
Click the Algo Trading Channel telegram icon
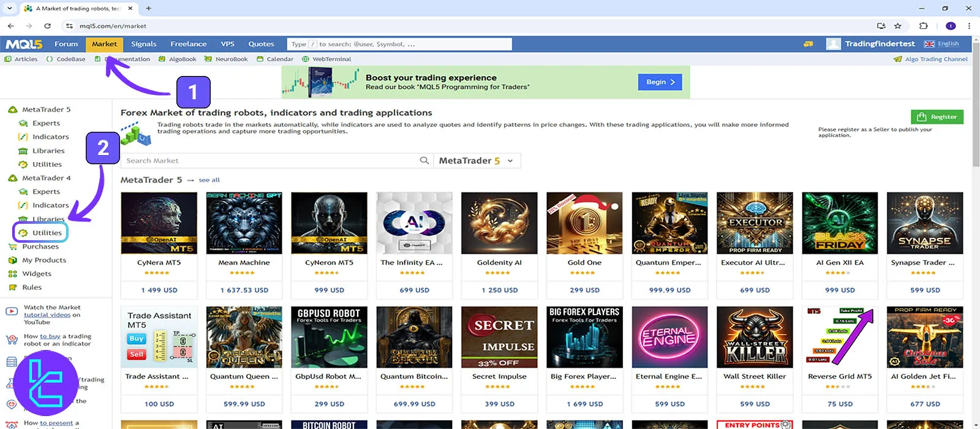(898, 59)
